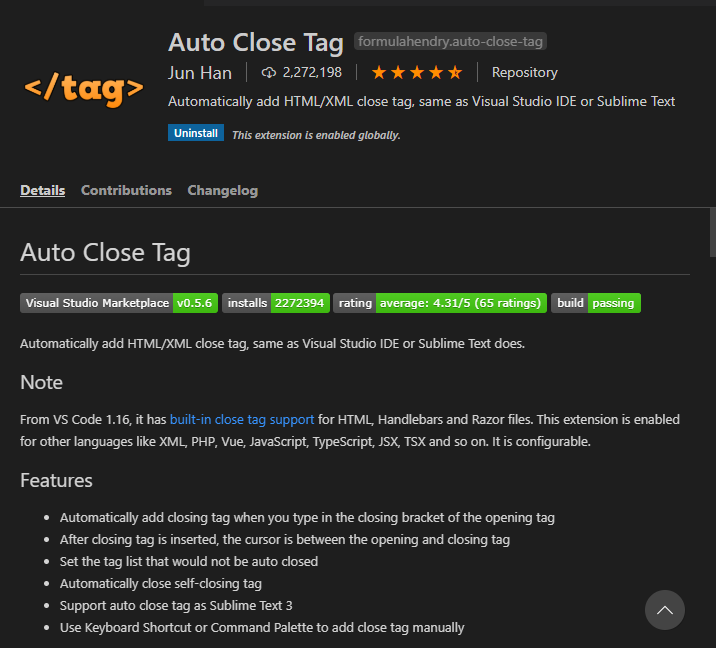Click the scroll-to-top arrow button
Image resolution: width=716 pixels, height=648 pixels.
pyautogui.click(x=664, y=610)
